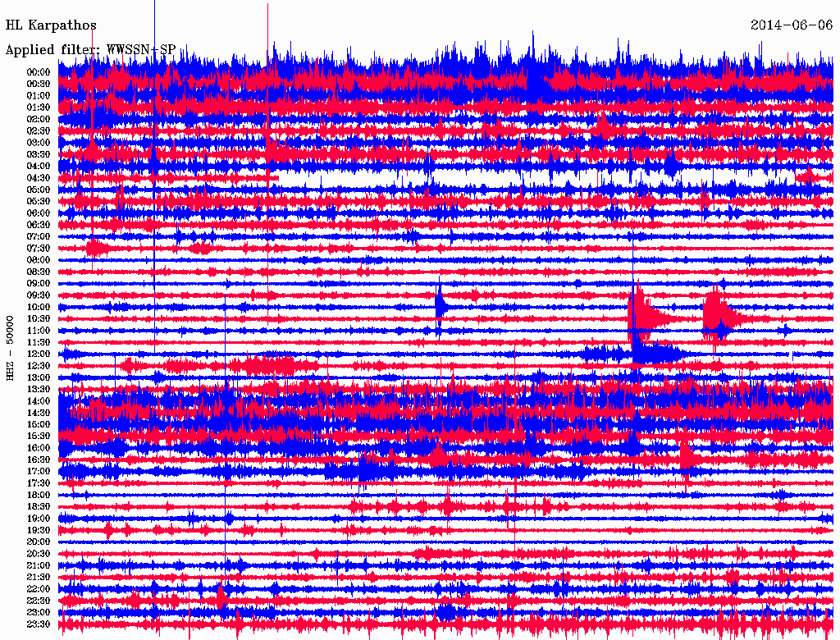Select the 04:00 time label
840x640 pixels.
coord(39,167)
